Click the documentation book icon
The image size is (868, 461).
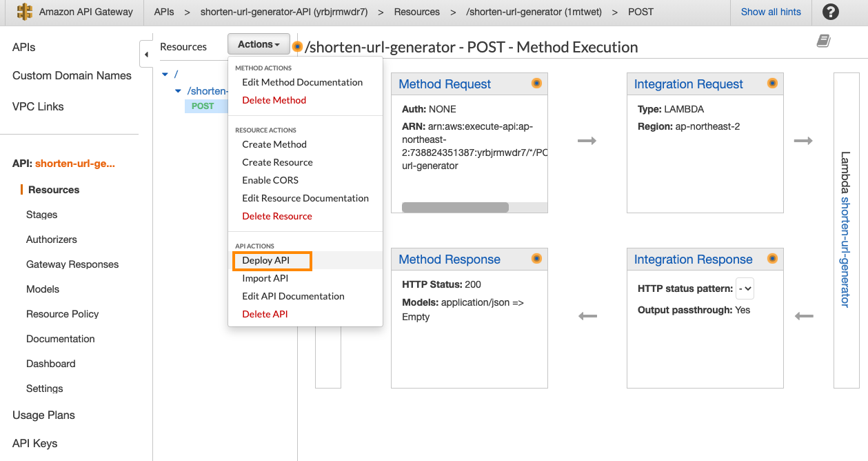tap(823, 42)
